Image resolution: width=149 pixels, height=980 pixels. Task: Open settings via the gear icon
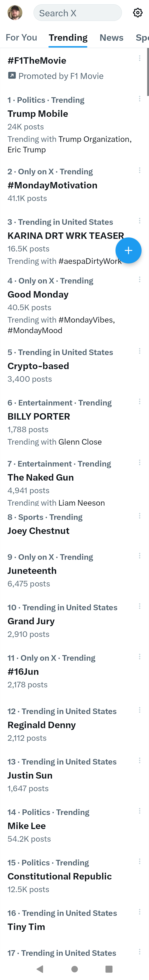tap(138, 13)
